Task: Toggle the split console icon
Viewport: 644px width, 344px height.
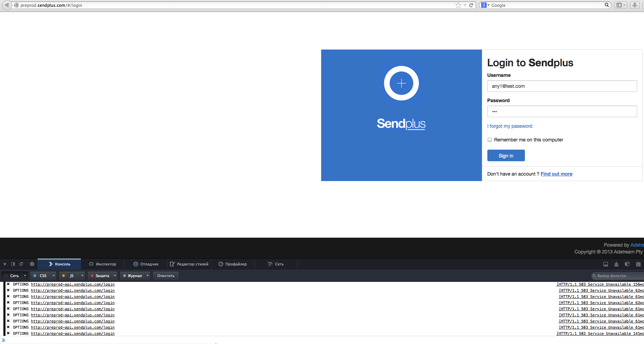Action: click(605, 264)
